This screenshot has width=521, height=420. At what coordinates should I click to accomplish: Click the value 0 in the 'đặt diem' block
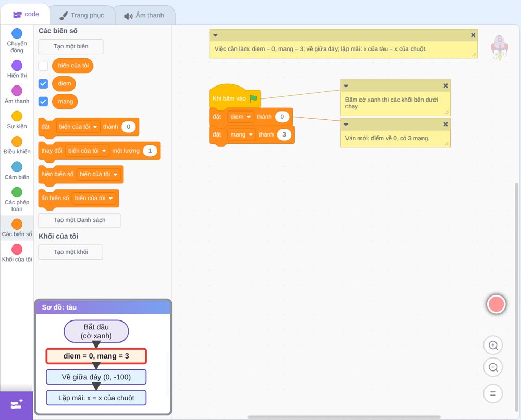tap(282, 117)
